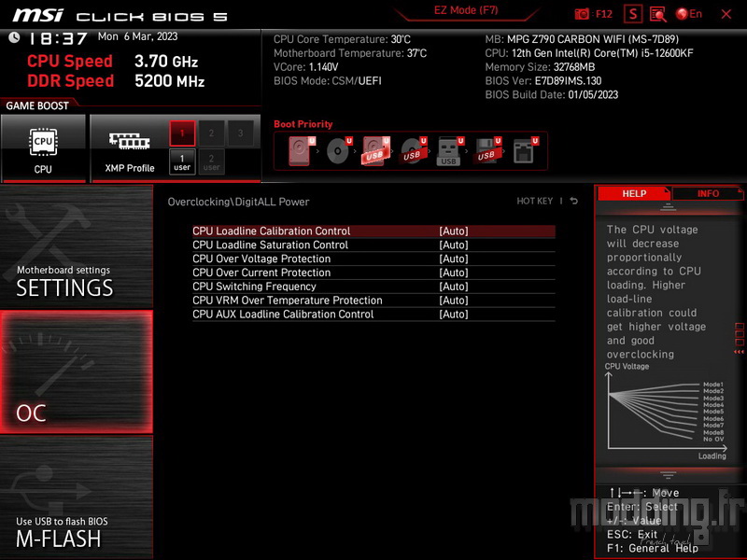Click the MSI logo
The height and width of the screenshot is (560, 747).
coord(37,15)
